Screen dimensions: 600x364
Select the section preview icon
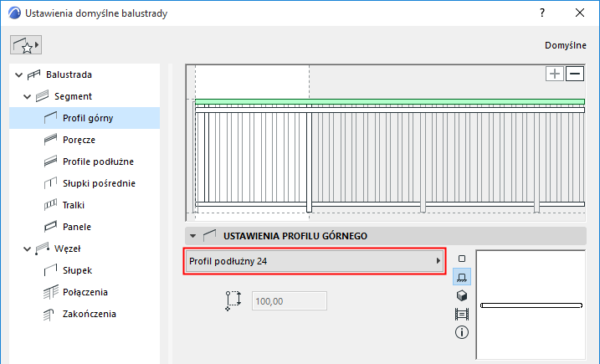(462, 315)
